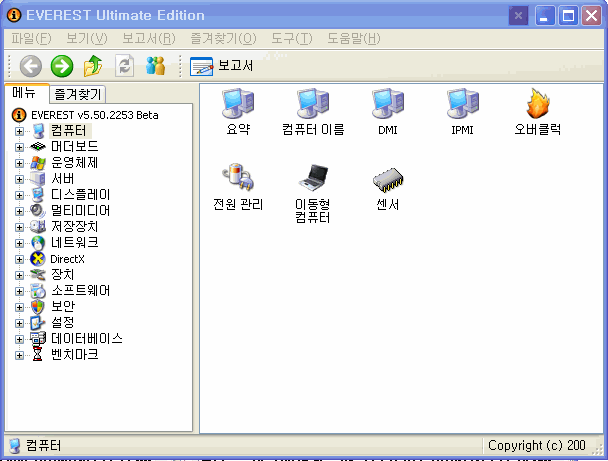Image resolution: width=608 pixels, height=461 pixels.
Task: Expand the 머더보드 tree node
Action: click(x=19, y=147)
